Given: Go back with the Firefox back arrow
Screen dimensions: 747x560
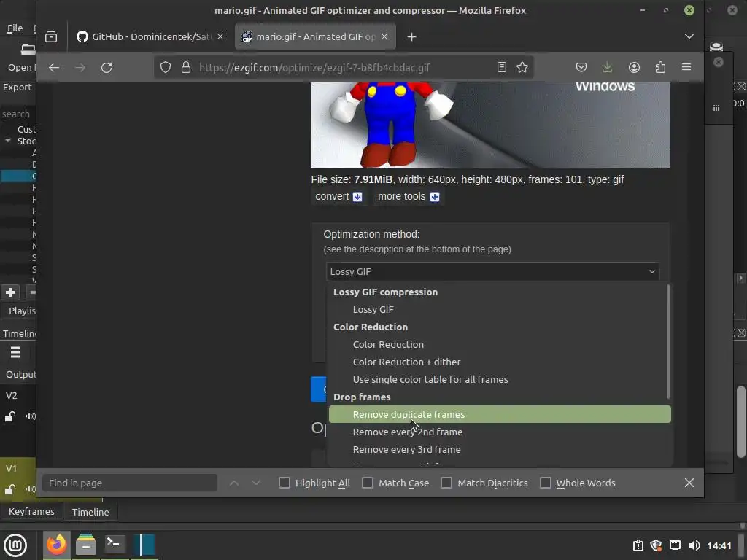Looking at the screenshot, I should (54, 68).
